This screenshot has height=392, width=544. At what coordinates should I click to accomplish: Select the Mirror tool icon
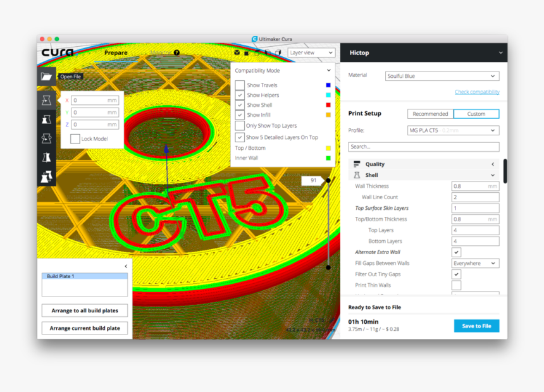46,157
